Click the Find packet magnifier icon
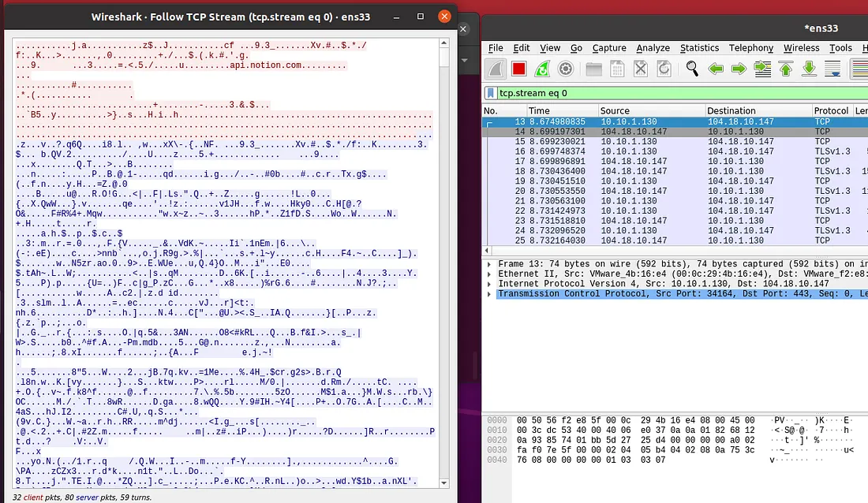The height and width of the screenshot is (503, 868). pyautogui.click(x=692, y=69)
